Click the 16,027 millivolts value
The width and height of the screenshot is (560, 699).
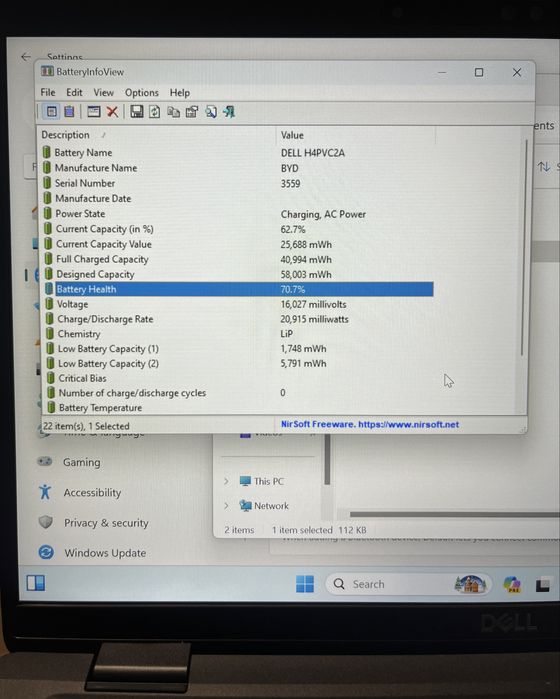pyautogui.click(x=313, y=304)
